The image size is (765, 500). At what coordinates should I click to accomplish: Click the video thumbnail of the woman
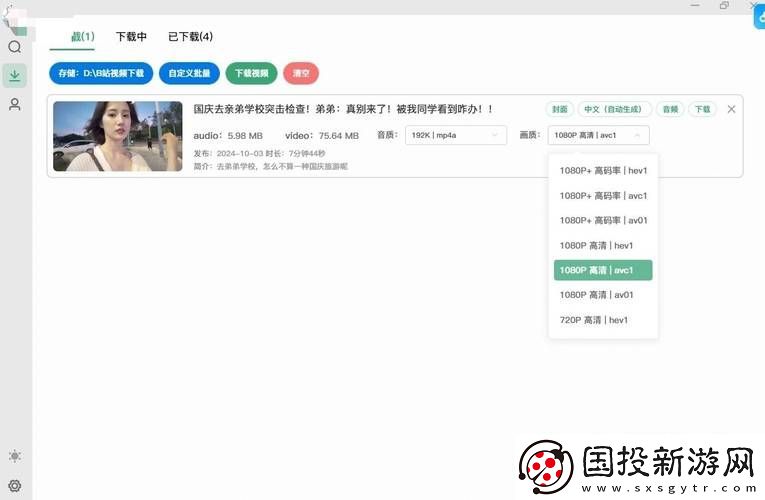[118, 136]
